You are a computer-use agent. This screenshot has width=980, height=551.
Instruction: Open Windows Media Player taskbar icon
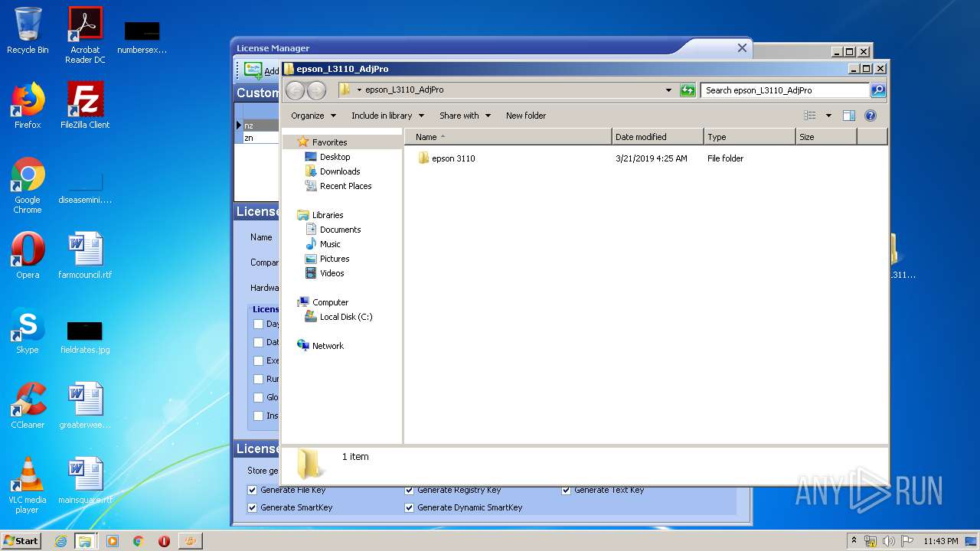[113, 541]
